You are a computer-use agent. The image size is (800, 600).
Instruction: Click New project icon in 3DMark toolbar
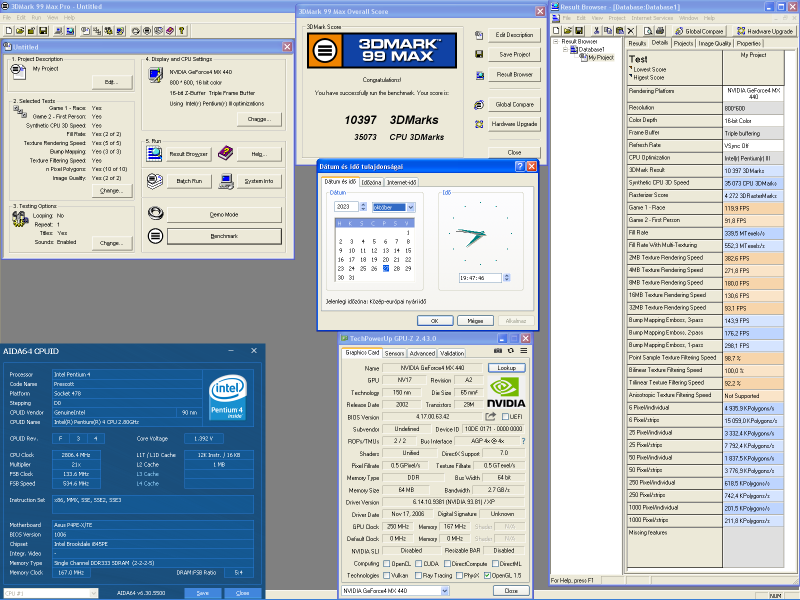[x=9, y=31]
